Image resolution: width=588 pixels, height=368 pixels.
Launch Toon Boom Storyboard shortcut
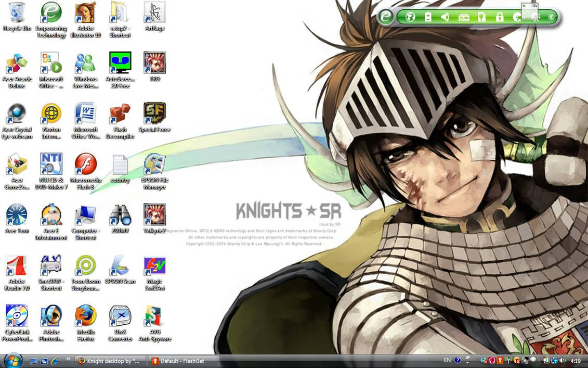pyautogui.click(x=85, y=273)
